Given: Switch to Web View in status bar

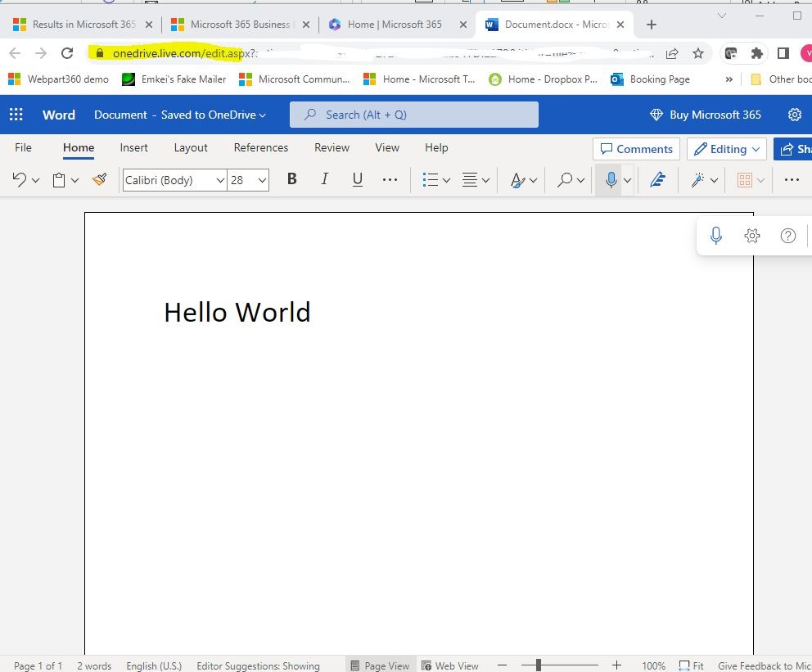Looking at the screenshot, I should [x=449, y=665].
